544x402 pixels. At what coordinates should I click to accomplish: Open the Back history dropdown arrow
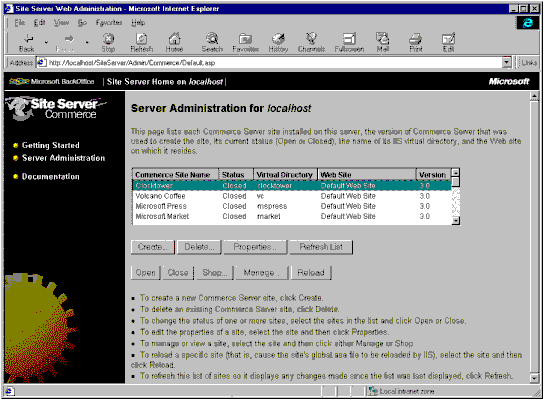click(46, 43)
